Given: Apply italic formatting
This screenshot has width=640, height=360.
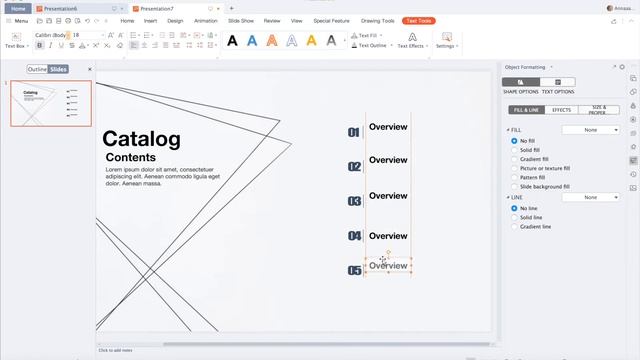Looking at the screenshot, I should click(x=51, y=46).
